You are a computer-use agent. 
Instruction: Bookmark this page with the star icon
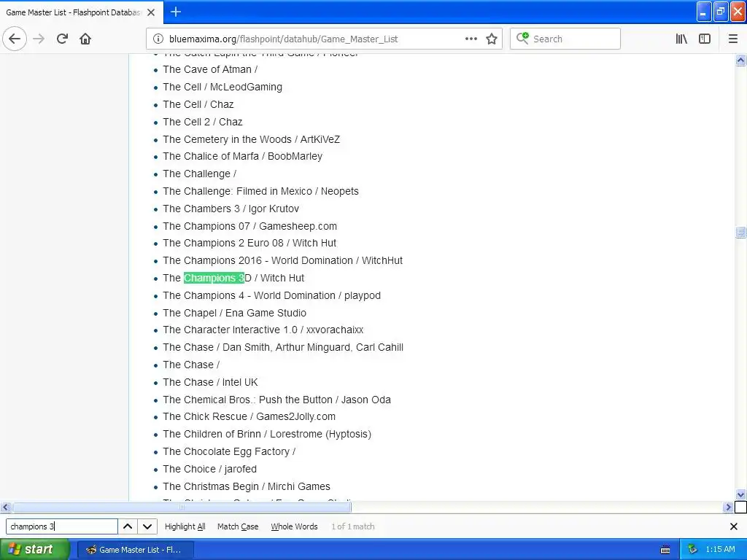492,39
